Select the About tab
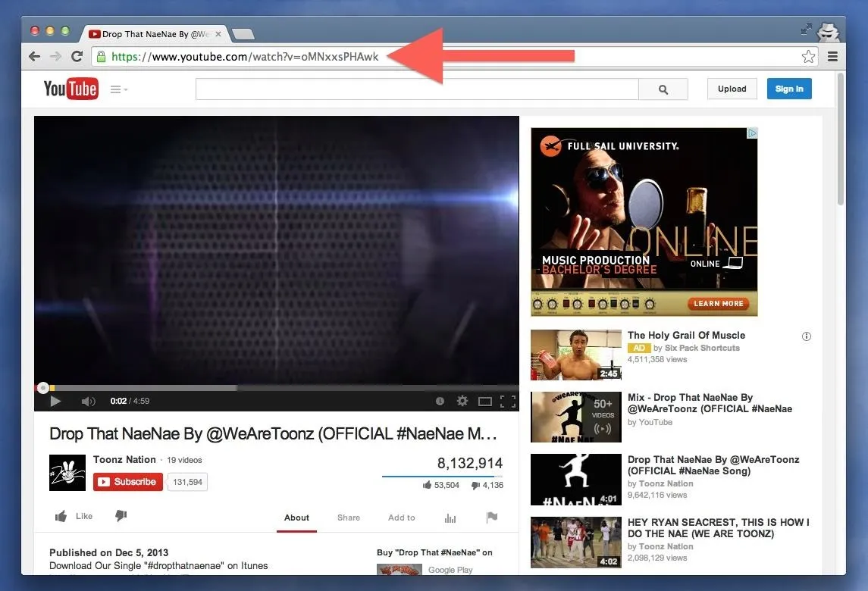The height and width of the screenshot is (591, 868). (x=296, y=518)
